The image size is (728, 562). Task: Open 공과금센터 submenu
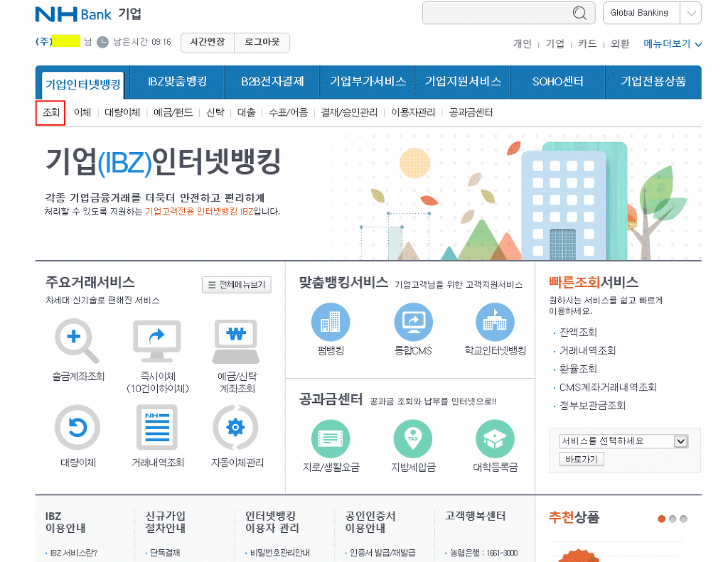point(471,113)
